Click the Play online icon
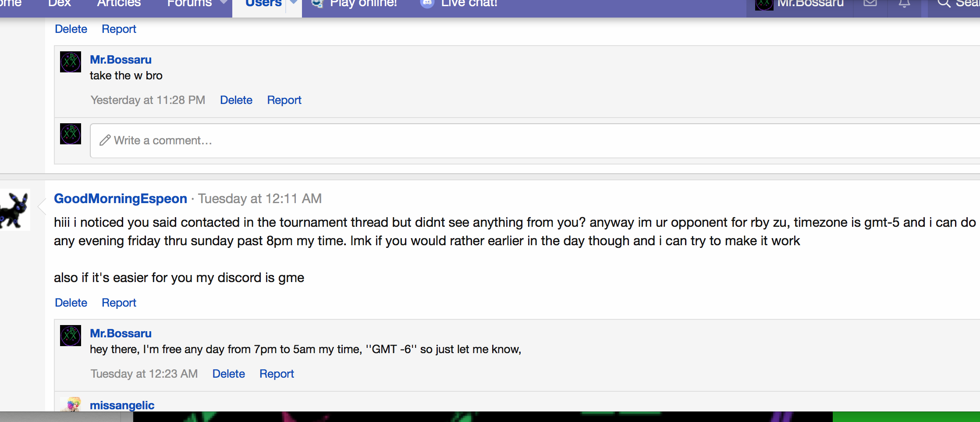Screen dimensions: 980x422 pyautogui.click(x=317, y=4)
